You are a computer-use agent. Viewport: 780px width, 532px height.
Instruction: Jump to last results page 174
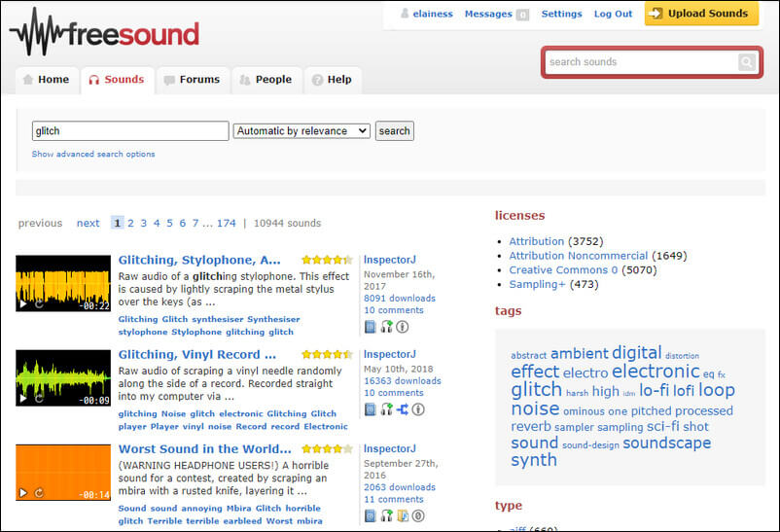pyautogui.click(x=227, y=223)
